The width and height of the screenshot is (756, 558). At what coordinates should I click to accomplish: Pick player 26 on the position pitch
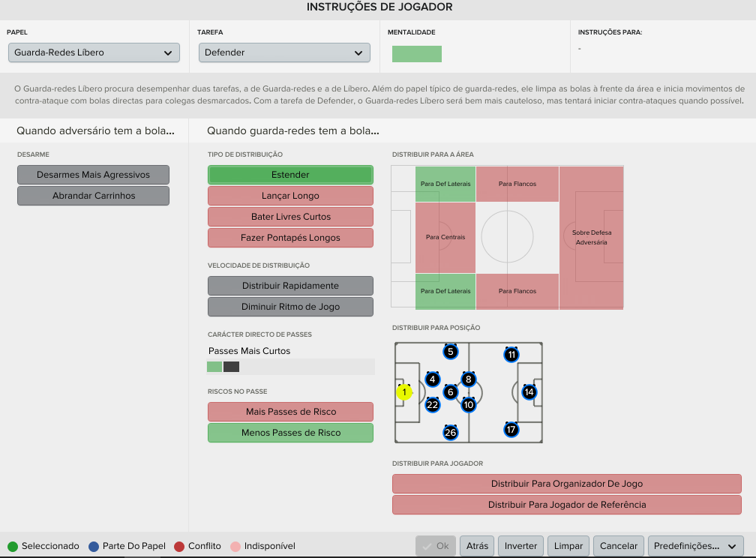click(450, 433)
